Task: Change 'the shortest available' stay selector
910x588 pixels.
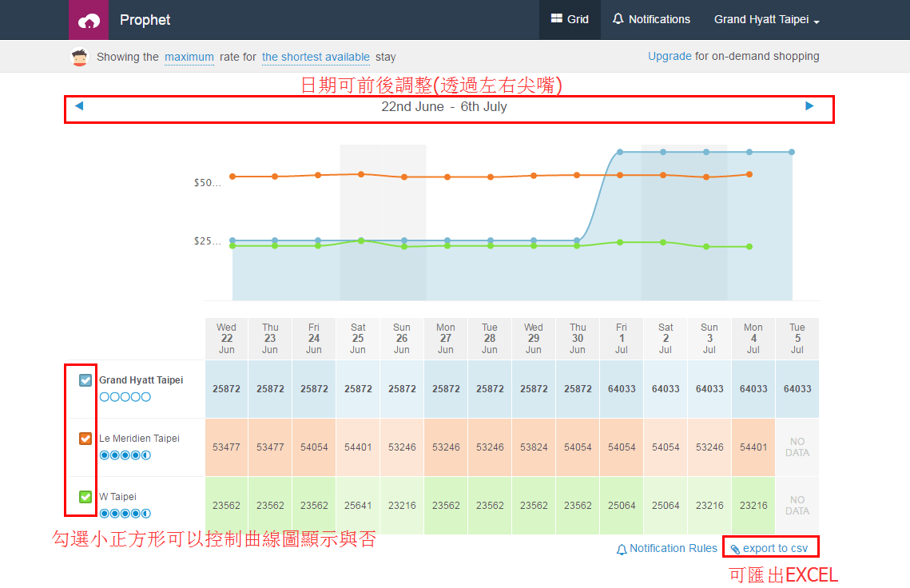Action: (x=316, y=57)
